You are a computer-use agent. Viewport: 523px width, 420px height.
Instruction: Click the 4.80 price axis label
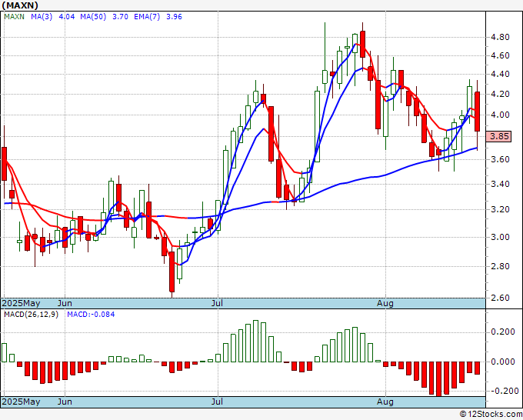click(500, 37)
